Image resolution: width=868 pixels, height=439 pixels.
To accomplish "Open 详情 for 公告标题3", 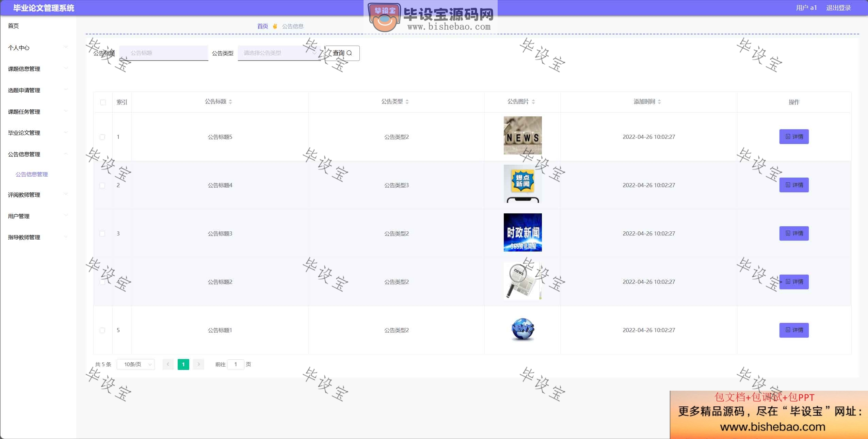I will click(x=794, y=233).
